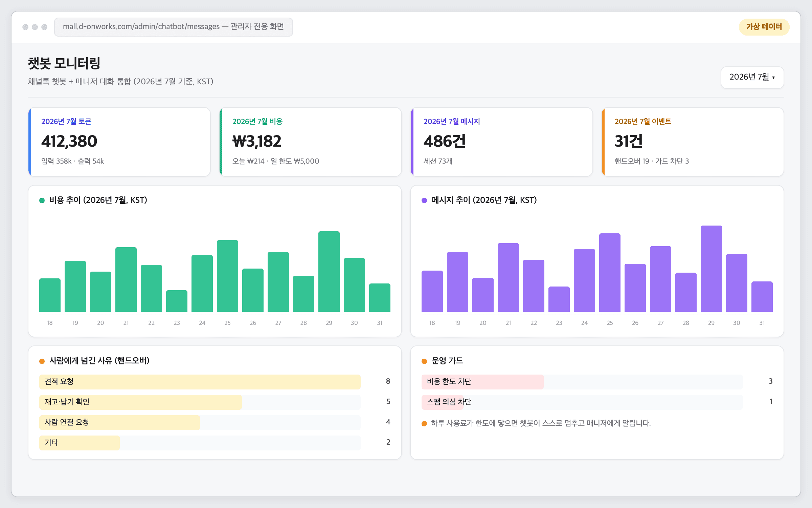This screenshot has height=508, width=812.
Task: Click the count 8 beside 견적 요청
Action: coord(388,381)
